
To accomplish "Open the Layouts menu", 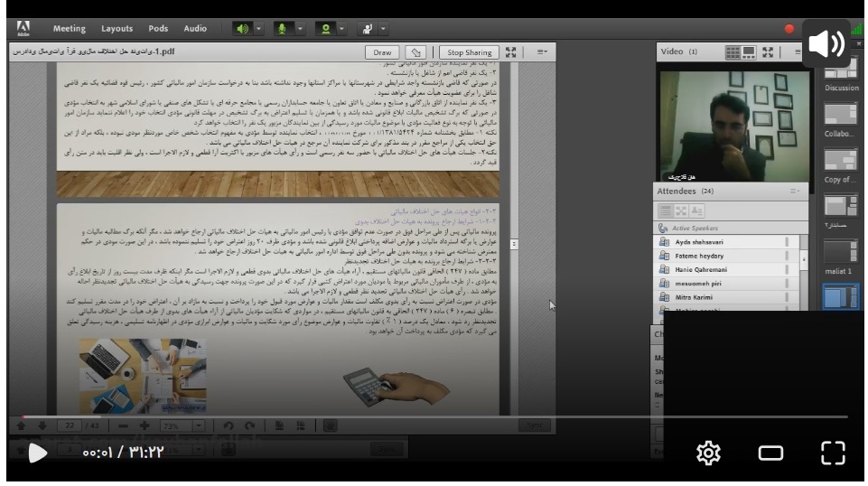I will 117,28.
